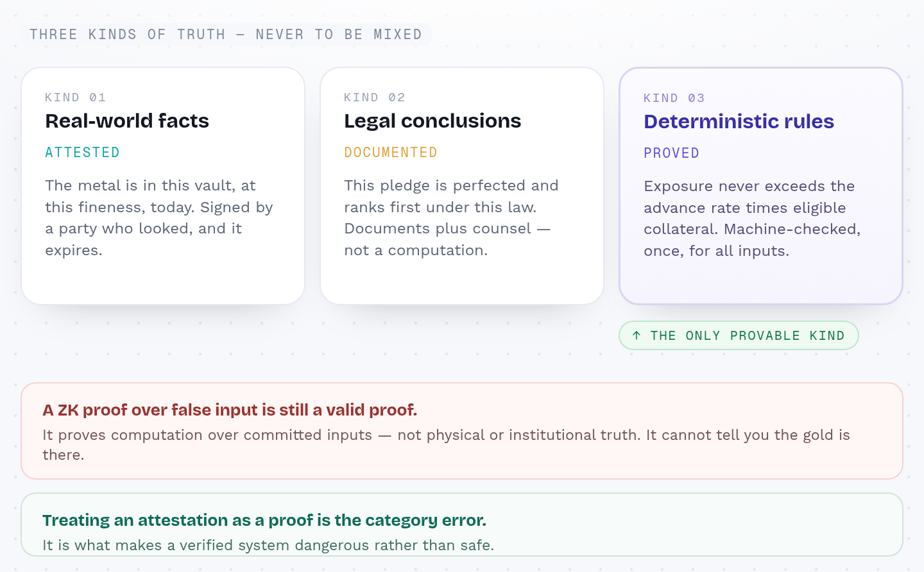Screen dimensions: 924x572
Task: Click the 'Legal conclusions' heading
Action: (x=432, y=121)
